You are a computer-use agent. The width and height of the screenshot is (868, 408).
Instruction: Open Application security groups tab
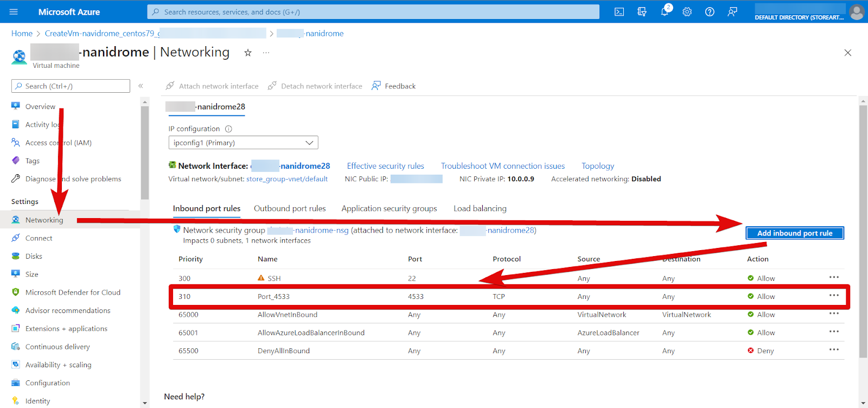click(389, 208)
